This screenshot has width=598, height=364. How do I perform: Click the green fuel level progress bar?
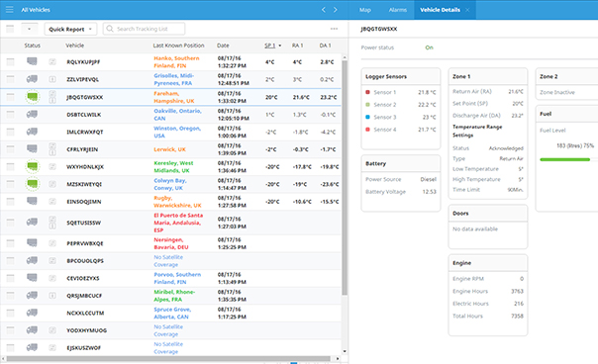pyautogui.click(x=564, y=159)
